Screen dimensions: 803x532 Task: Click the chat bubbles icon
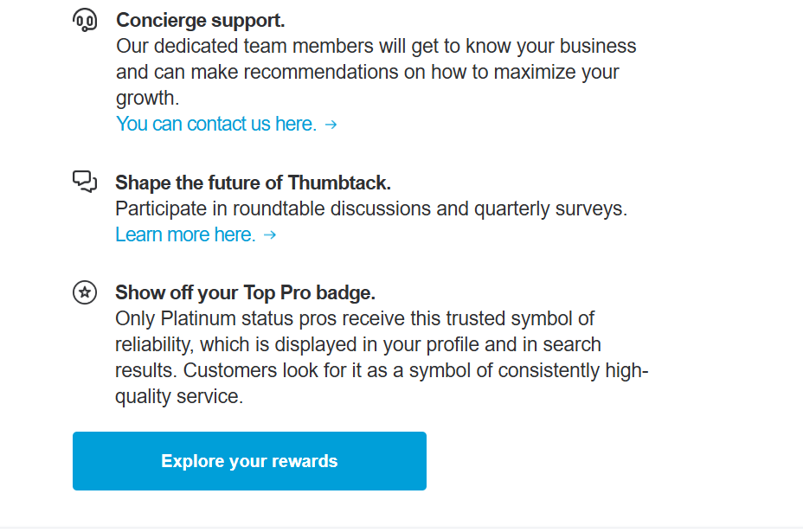coord(85,182)
